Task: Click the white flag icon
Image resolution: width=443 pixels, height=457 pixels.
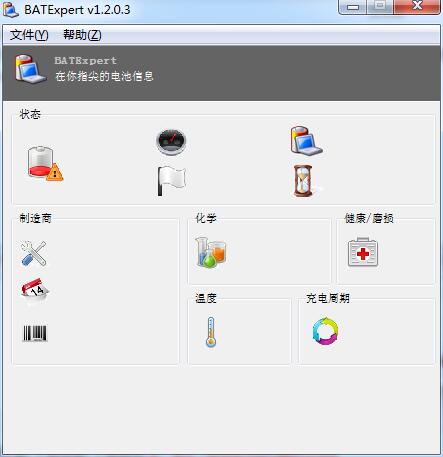Action: coord(171,181)
